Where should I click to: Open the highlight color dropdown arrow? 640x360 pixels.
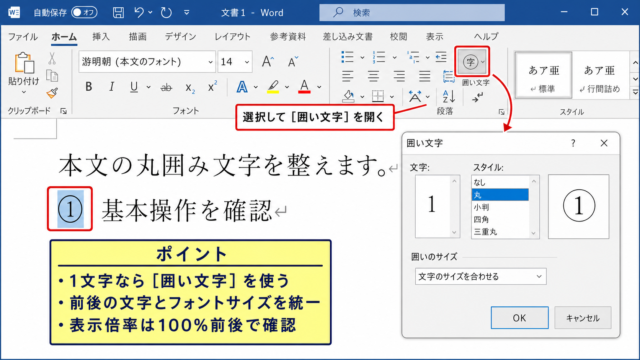coord(287,87)
